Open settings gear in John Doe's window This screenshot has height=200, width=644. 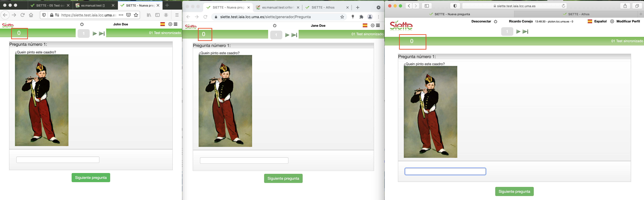coord(170,24)
